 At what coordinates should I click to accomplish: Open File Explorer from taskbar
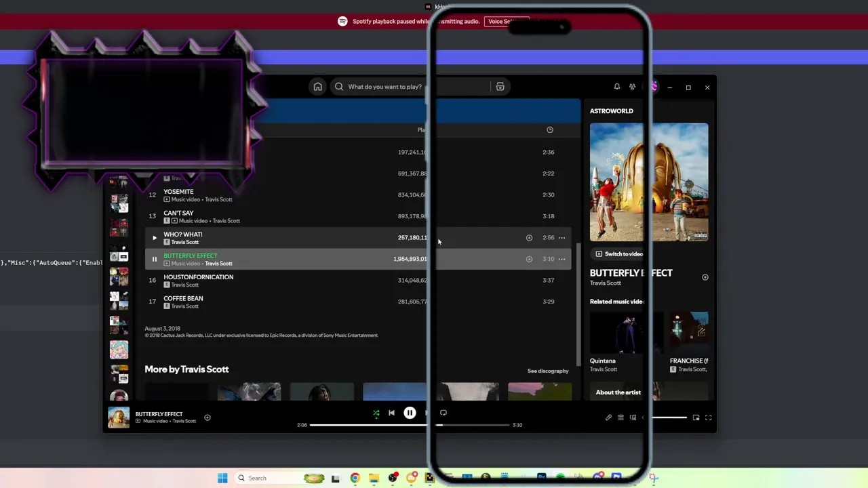(374, 479)
